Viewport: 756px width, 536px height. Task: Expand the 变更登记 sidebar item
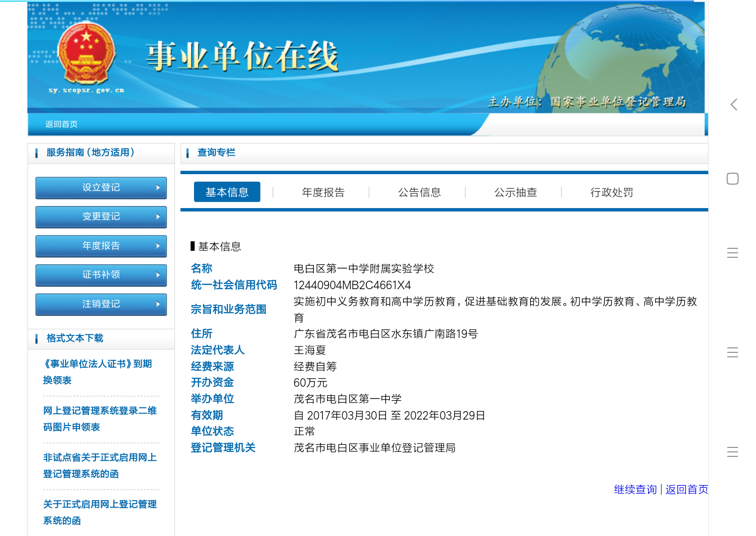(101, 216)
